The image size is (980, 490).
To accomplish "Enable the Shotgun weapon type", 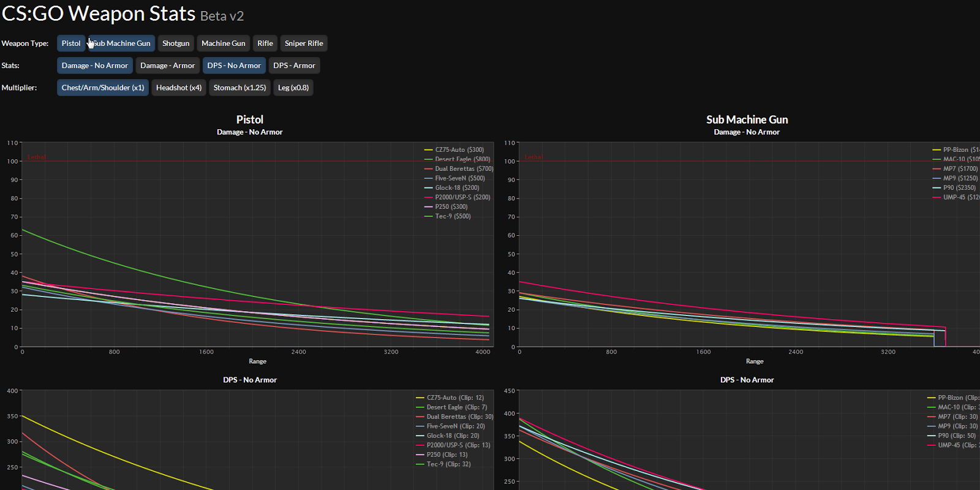I will pyautogui.click(x=176, y=43).
